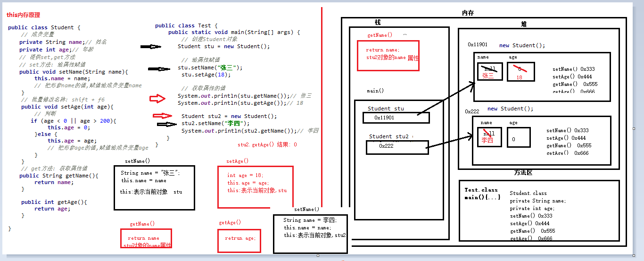644x261 pixels.
Task: Click the 'stu2.getAge() 结果: 0' red text
Action: (x=267, y=144)
